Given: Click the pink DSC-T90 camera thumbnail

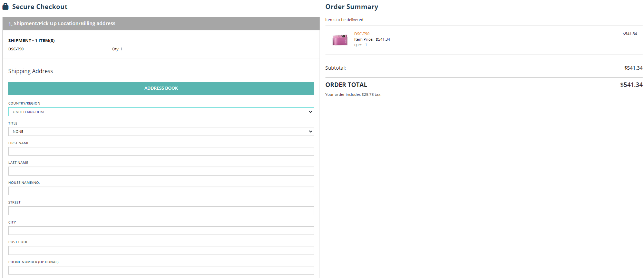Looking at the screenshot, I should point(340,40).
